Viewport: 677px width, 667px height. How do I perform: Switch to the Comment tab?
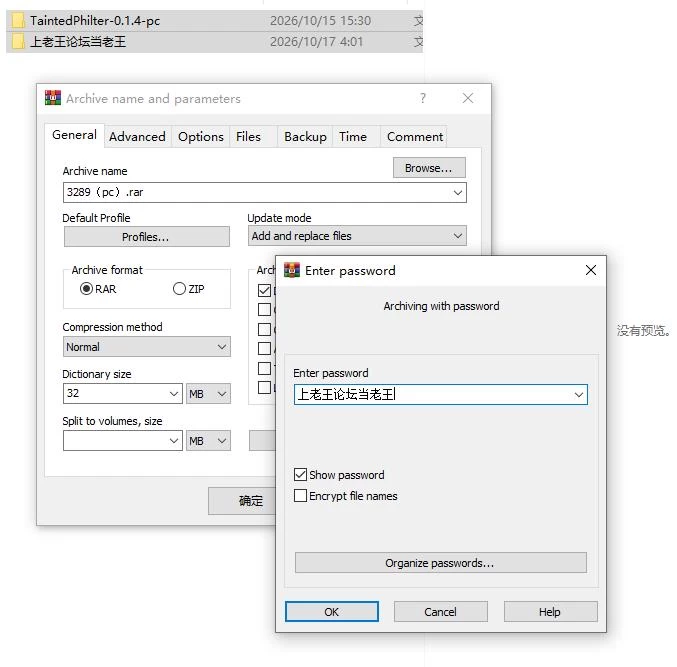pos(414,137)
